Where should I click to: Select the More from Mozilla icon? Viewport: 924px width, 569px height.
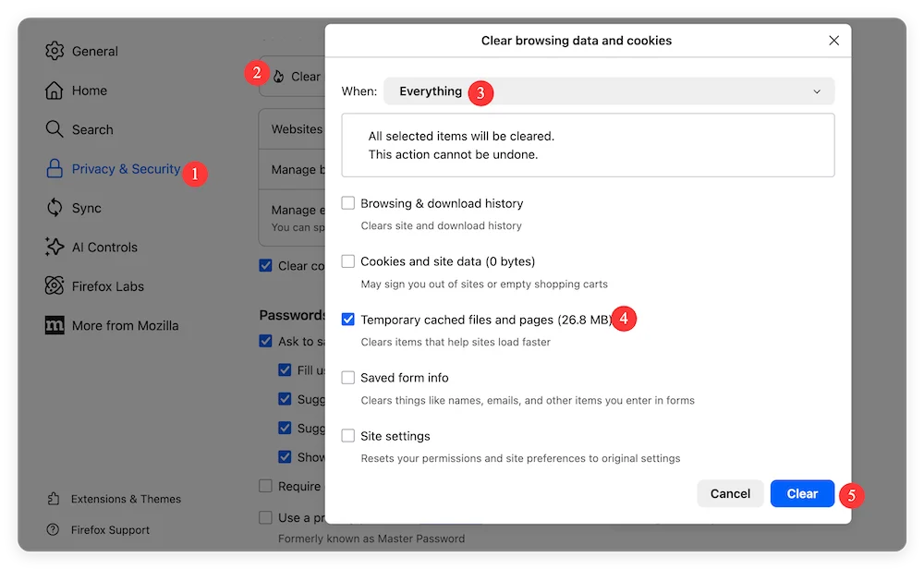pos(55,325)
